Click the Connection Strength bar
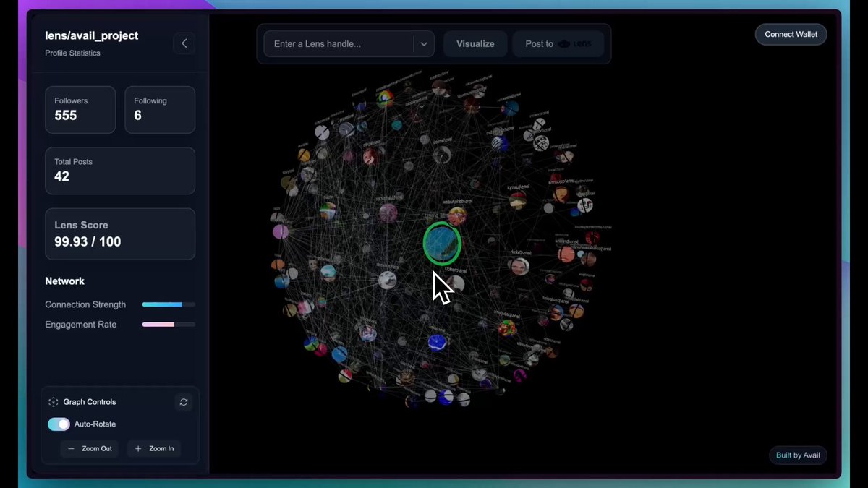 point(169,304)
